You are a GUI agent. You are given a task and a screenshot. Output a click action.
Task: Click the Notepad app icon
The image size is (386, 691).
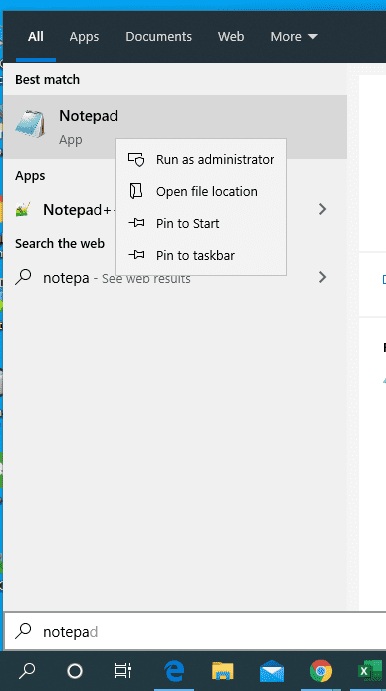[30, 124]
